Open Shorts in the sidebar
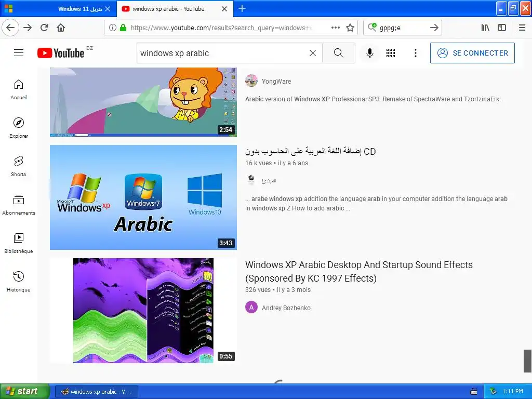This screenshot has height=399, width=532. pos(19,166)
